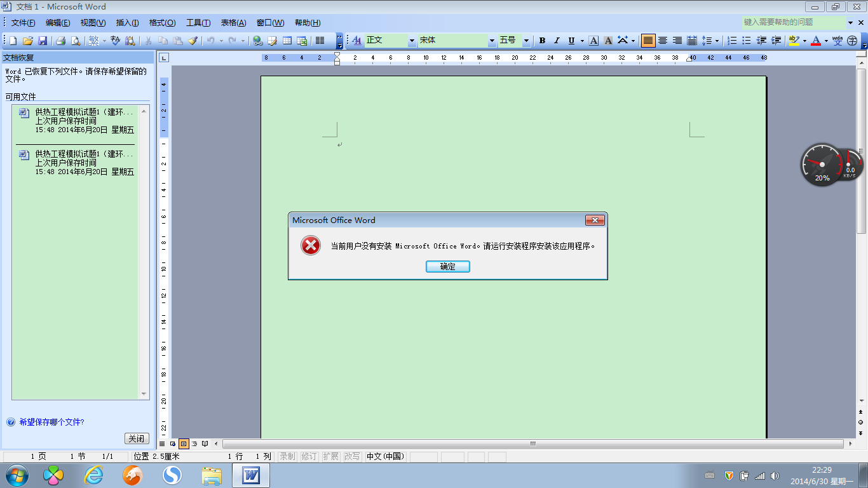The height and width of the screenshot is (488, 868).
Task: Open the Styles and Formatting pane icon
Action: click(x=356, y=41)
